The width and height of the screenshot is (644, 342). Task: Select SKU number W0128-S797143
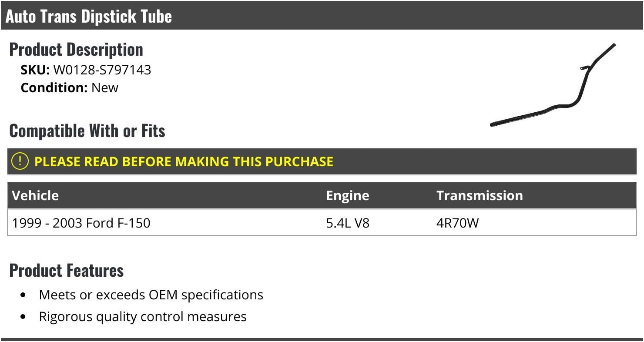pyautogui.click(x=102, y=70)
